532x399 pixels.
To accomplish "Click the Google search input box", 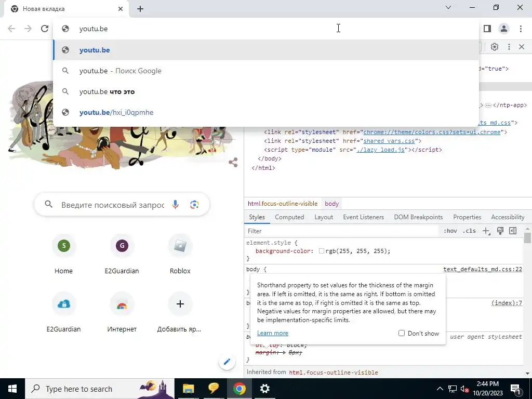I will pos(113,205).
